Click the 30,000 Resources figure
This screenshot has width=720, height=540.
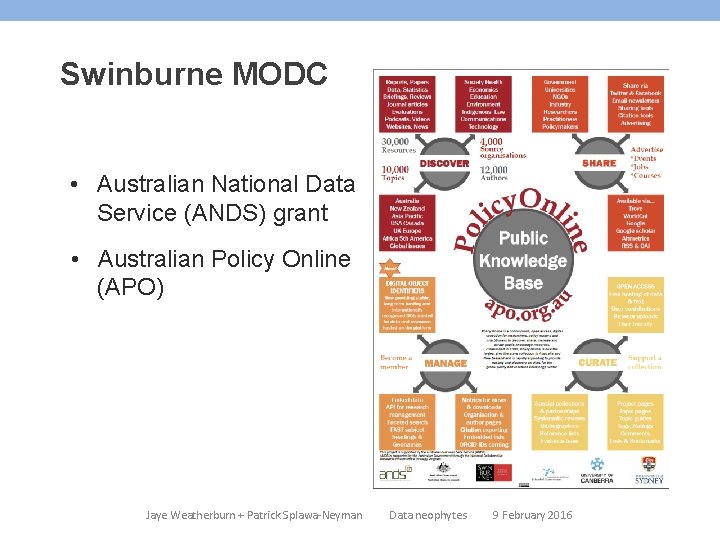pos(398,145)
